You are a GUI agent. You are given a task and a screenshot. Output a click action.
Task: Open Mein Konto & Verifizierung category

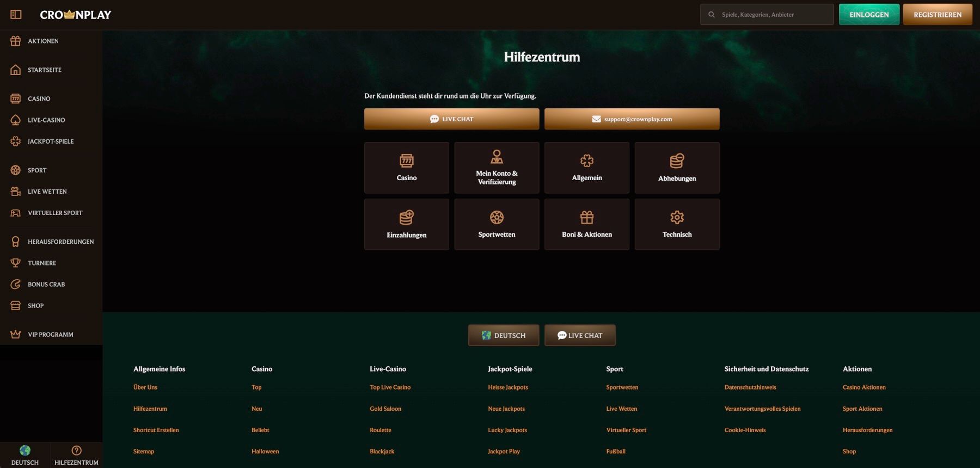(497, 168)
